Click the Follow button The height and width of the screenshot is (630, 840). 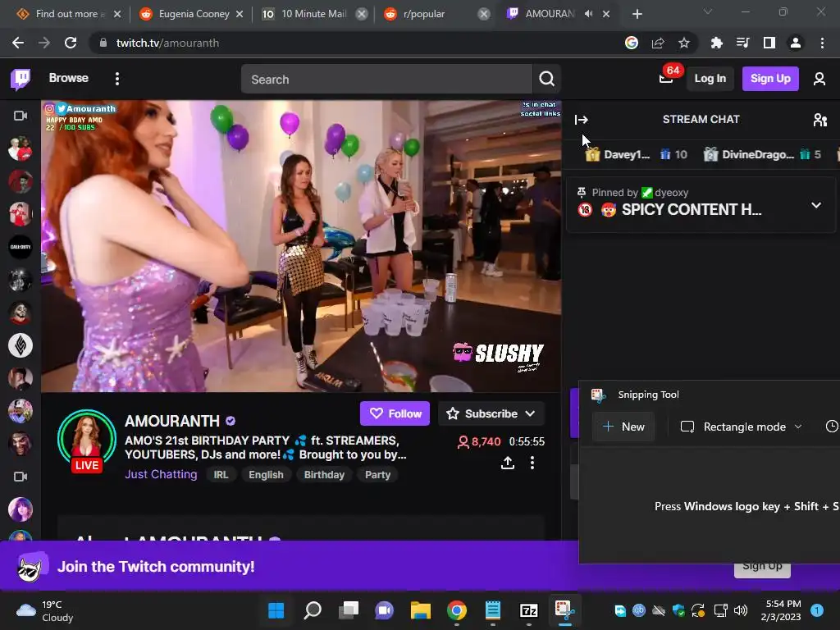pyautogui.click(x=395, y=413)
